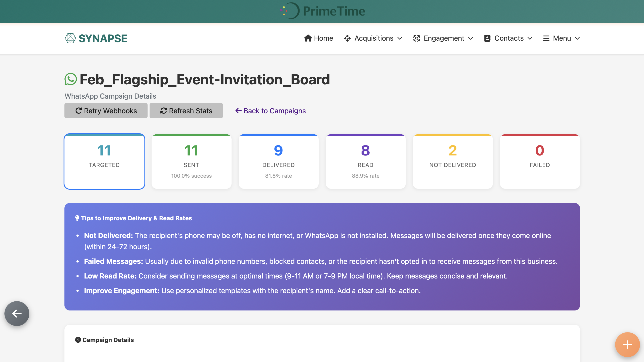Image resolution: width=644 pixels, height=362 pixels.
Task: Expand the Contacts dropdown
Action: coord(530,38)
